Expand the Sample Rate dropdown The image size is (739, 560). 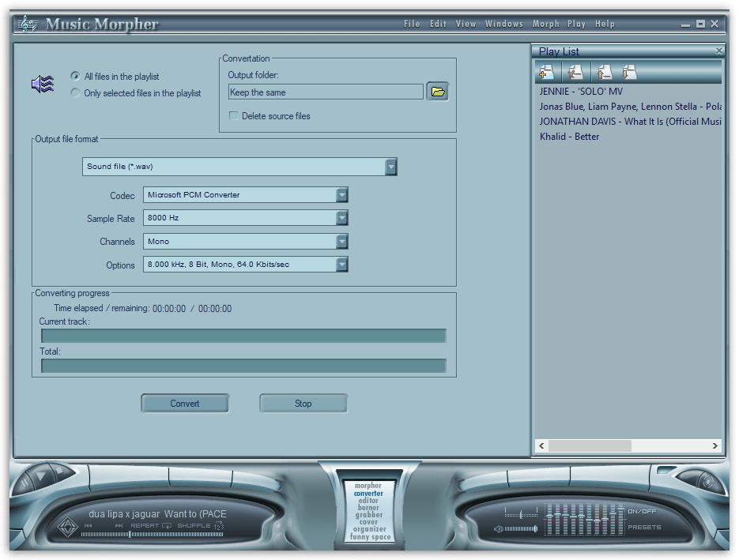pyautogui.click(x=341, y=218)
